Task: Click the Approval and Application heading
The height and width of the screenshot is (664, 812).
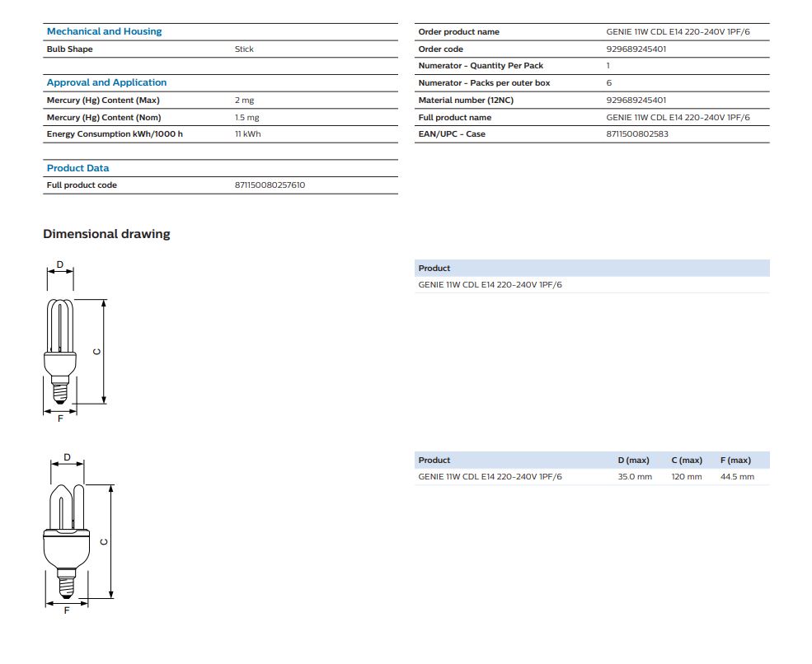Action: coord(106,83)
